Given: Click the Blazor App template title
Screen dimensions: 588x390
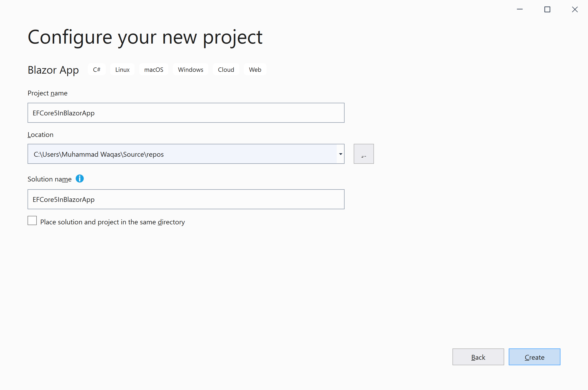Looking at the screenshot, I should [53, 70].
